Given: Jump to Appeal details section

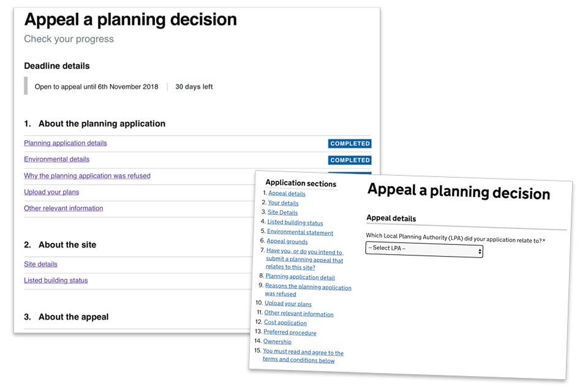Looking at the screenshot, I should click(x=287, y=194).
